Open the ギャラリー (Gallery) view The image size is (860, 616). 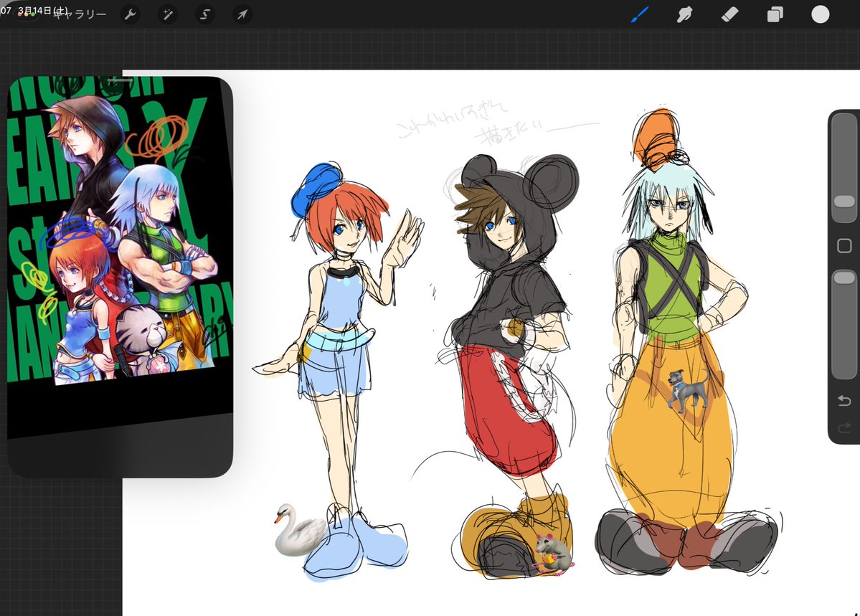click(80, 14)
